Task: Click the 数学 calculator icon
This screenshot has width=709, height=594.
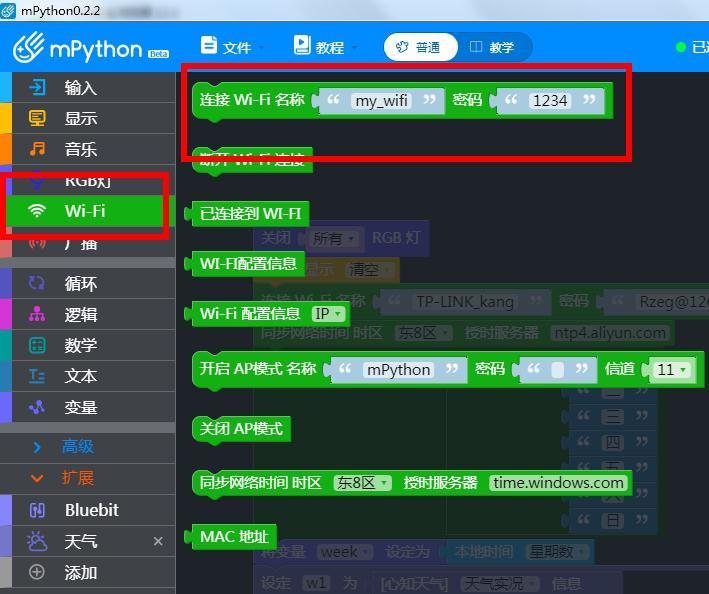Action: 37,345
